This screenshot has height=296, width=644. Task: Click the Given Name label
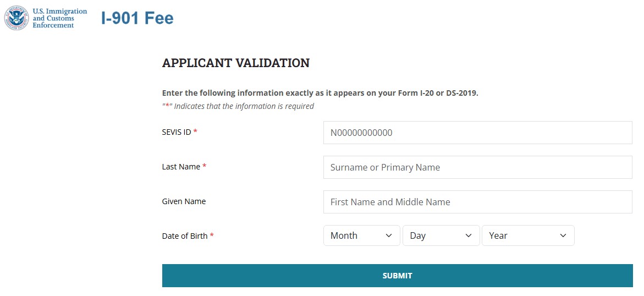point(184,201)
